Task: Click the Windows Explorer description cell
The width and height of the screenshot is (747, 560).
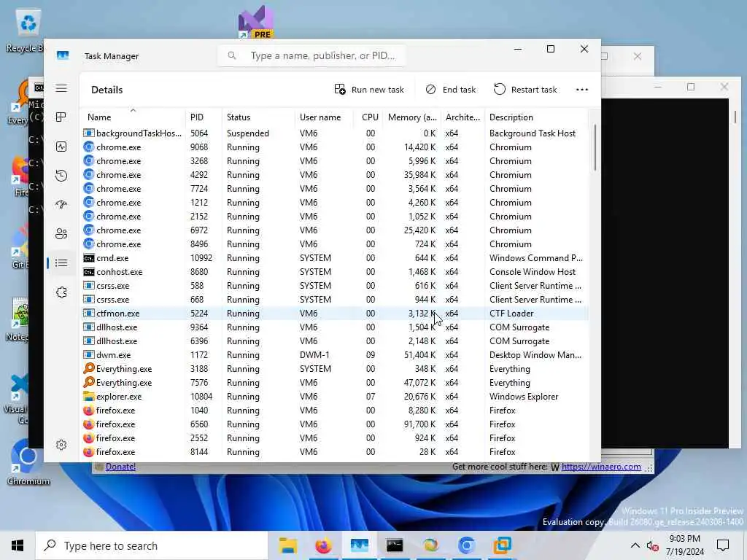Action: click(x=524, y=396)
